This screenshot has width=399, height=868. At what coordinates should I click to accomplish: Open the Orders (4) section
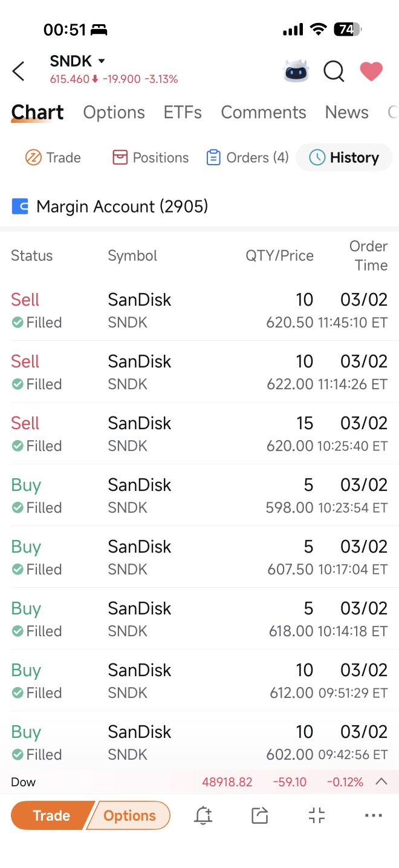point(247,157)
